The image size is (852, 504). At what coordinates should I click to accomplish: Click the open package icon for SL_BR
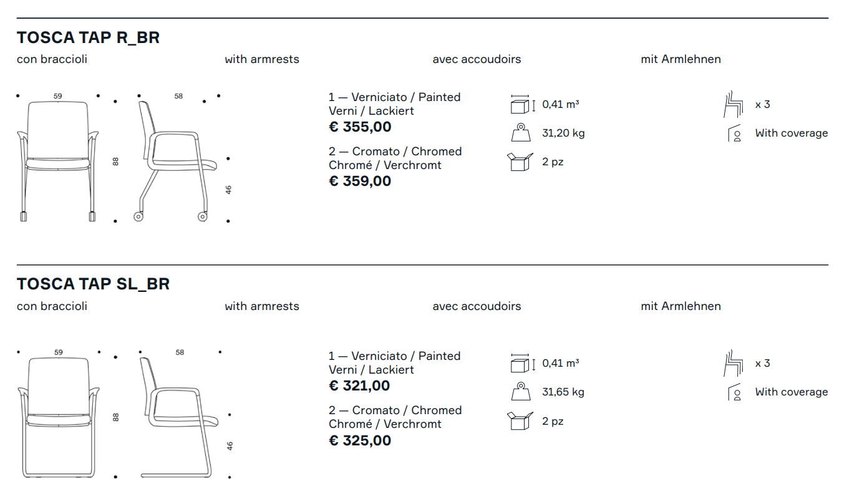point(520,421)
